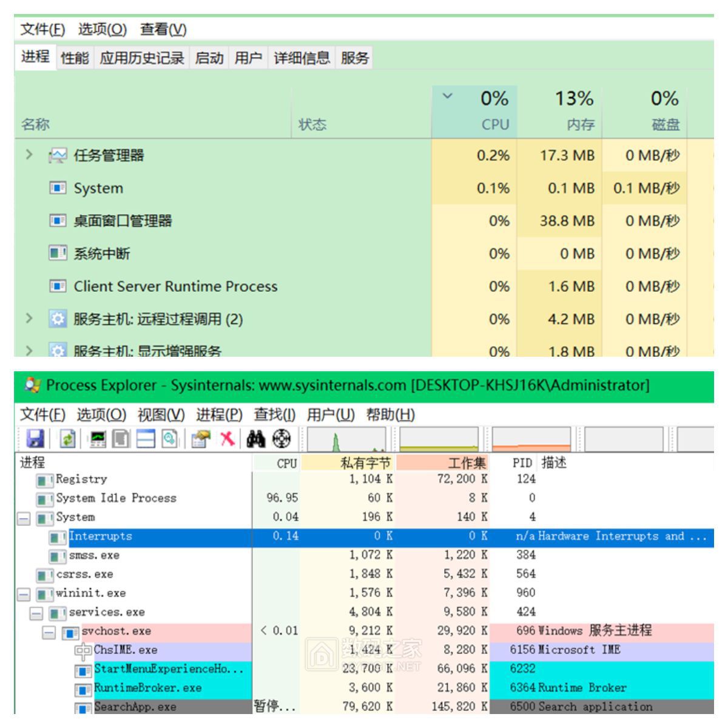The height and width of the screenshot is (728, 728).
Task: Click the csrss.exe process icon
Action: (45, 575)
